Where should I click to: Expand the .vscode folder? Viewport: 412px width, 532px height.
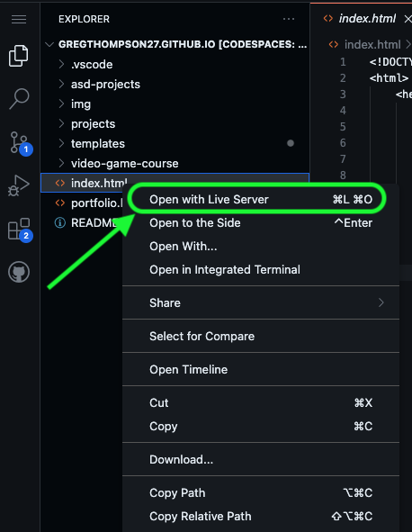pyautogui.click(x=61, y=64)
